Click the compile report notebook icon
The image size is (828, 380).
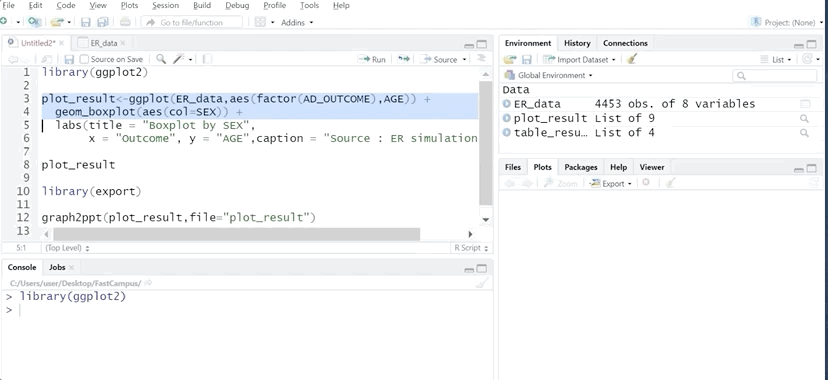point(208,59)
